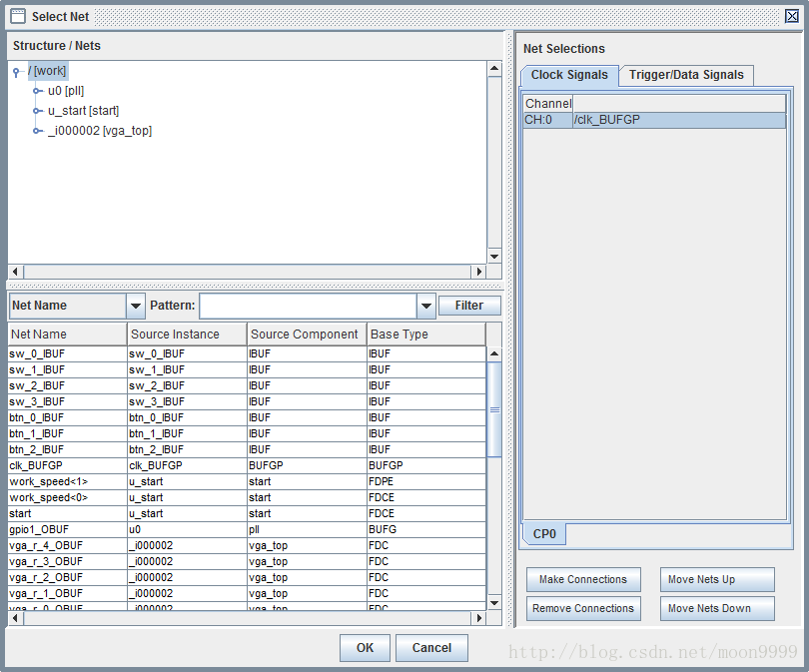Viewport: 809px width, 672px height.
Task: Confirm with the OK button
Action: 365,648
